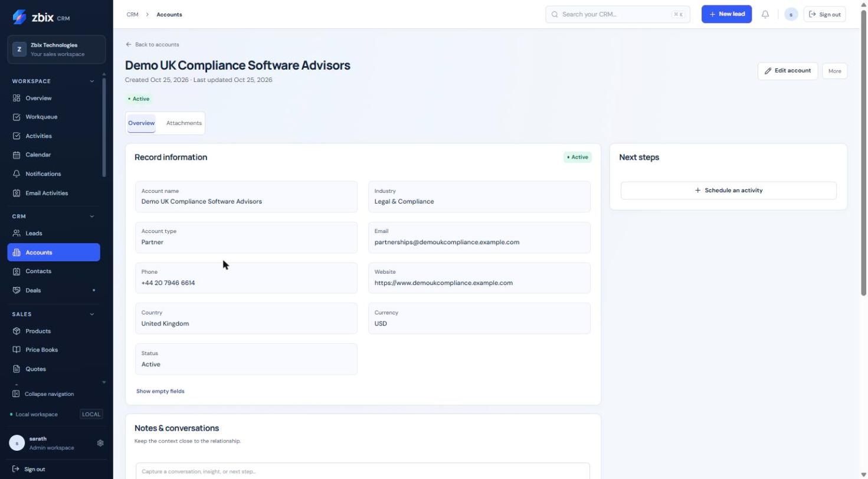Click the LOCAL workspace badge
This screenshot has height=479, width=868.
pos(91,414)
